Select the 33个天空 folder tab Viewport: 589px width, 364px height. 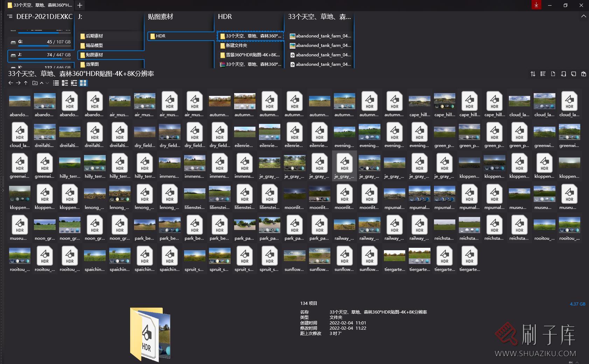pyautogui.click(x=40, y=5)
